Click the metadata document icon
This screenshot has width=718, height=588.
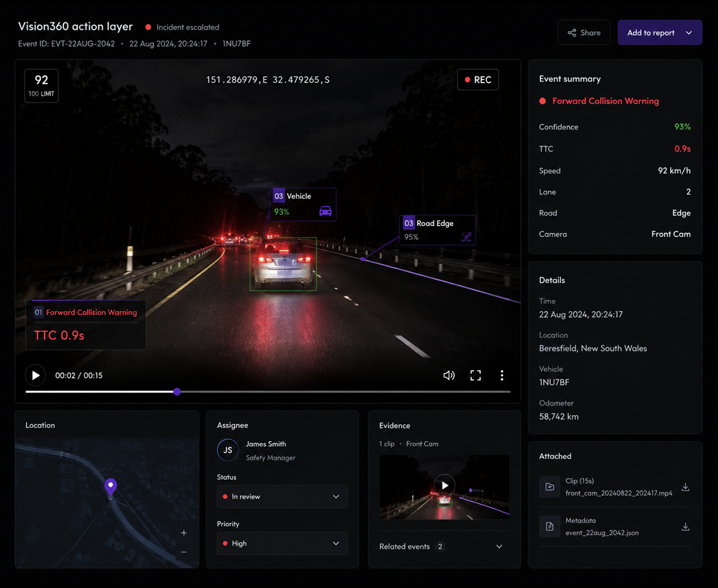550,526
